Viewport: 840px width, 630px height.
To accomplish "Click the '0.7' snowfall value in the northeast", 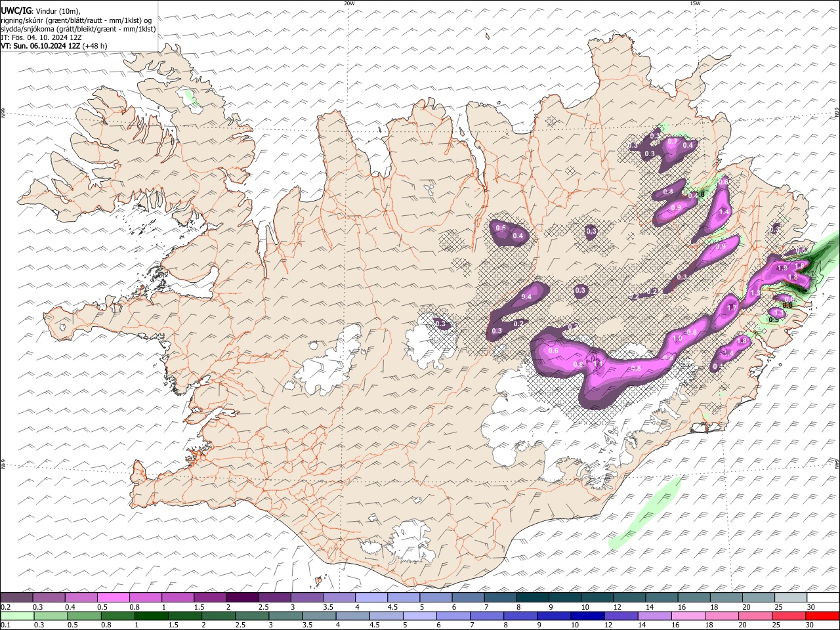I will point(673,142).
